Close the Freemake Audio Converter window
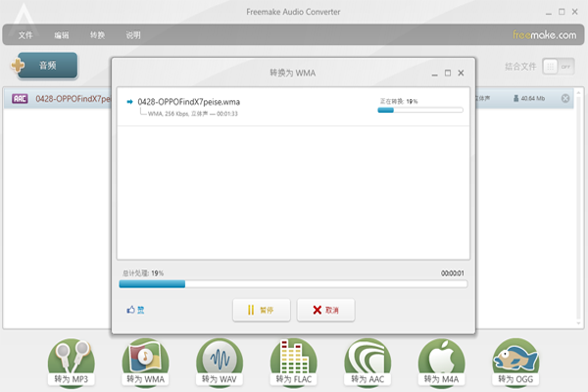The width and height of the screenshot is (588, 392). 575,12
